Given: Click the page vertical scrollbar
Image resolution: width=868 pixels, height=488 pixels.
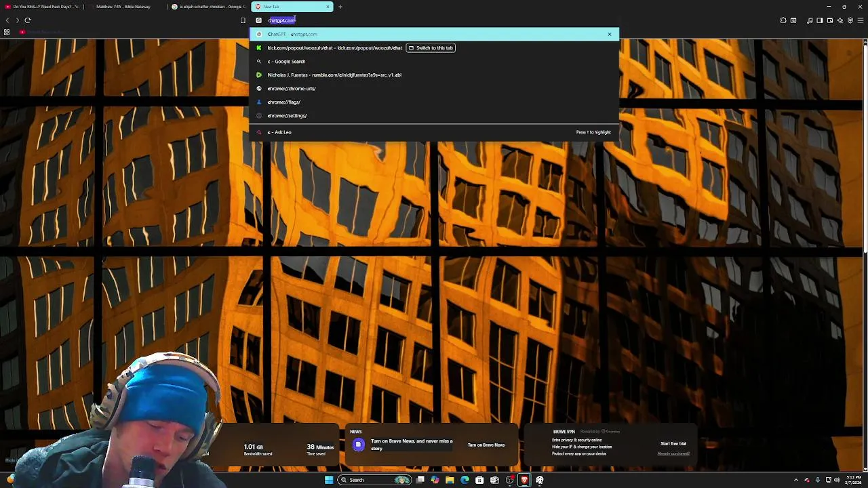Looking at the screenshot, I should (865, 254).
